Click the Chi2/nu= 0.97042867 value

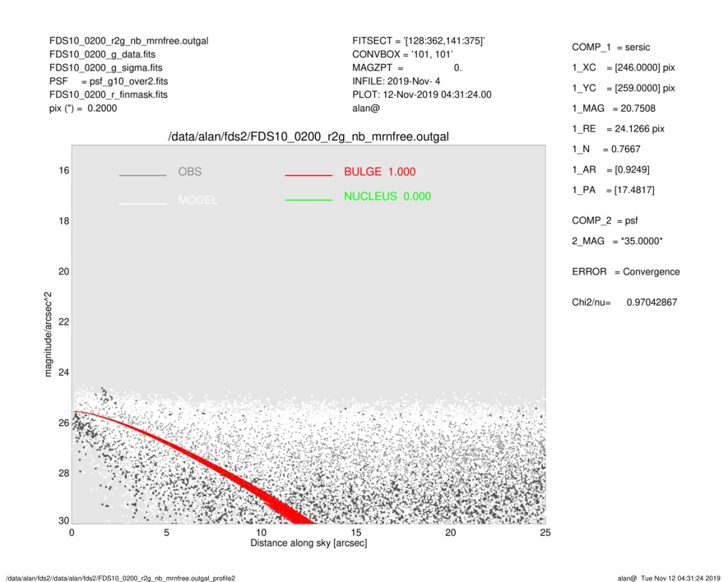[x=624, y=303]
